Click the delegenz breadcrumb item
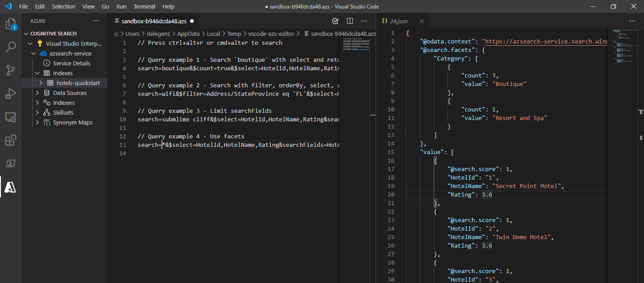644x283 pixels. pos(157,33)
